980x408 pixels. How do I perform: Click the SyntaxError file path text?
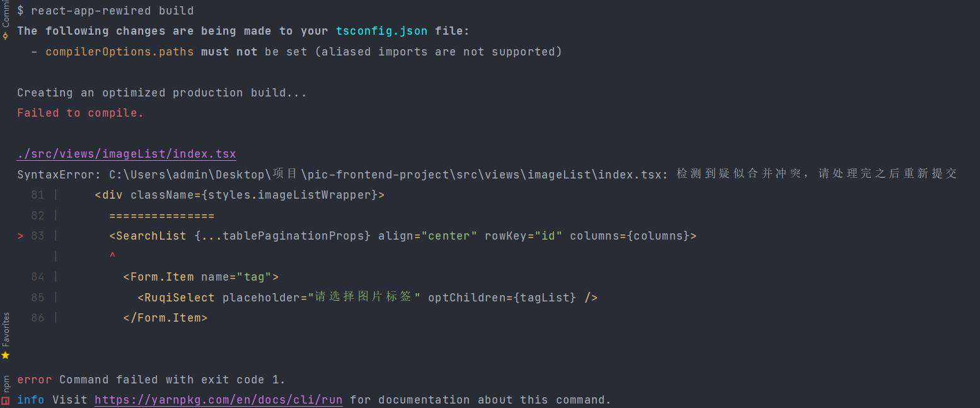388,174
